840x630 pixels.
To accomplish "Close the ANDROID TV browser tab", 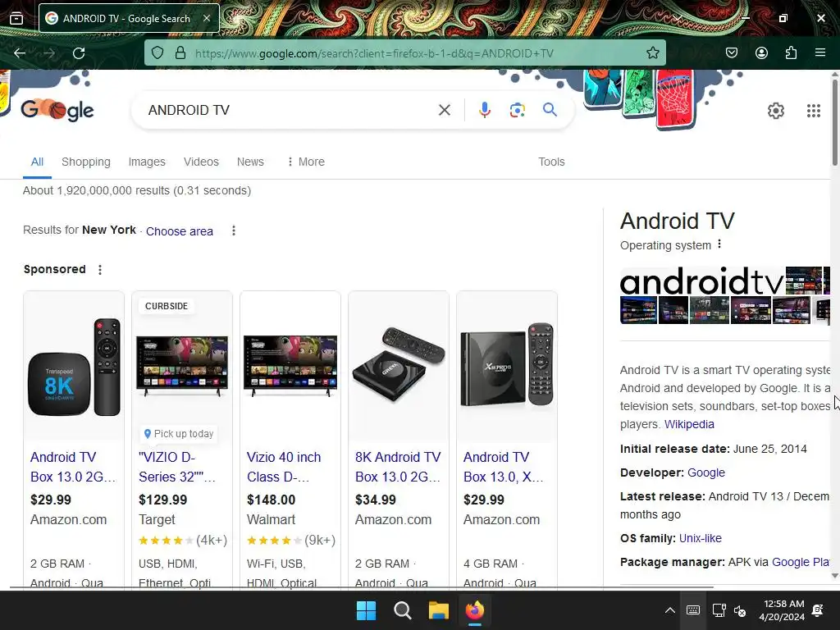I will 207,18.
